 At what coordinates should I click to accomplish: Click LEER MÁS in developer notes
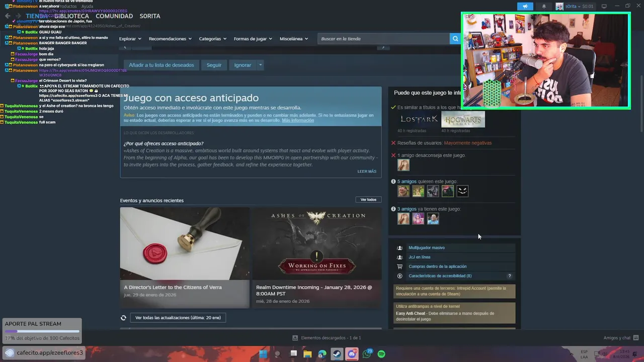coord(367,171)
